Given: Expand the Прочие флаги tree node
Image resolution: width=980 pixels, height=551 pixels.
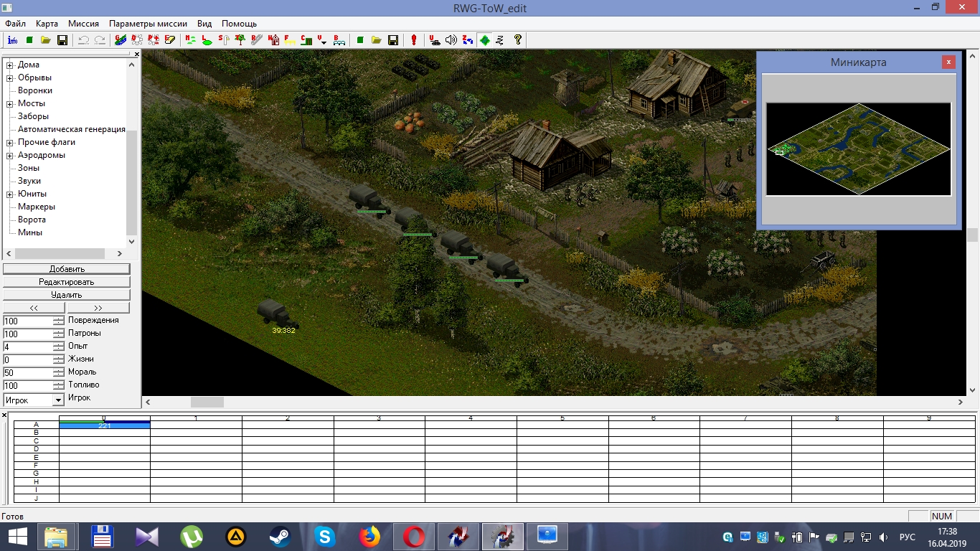Looking at the screenshot, I should pos(10,142).
